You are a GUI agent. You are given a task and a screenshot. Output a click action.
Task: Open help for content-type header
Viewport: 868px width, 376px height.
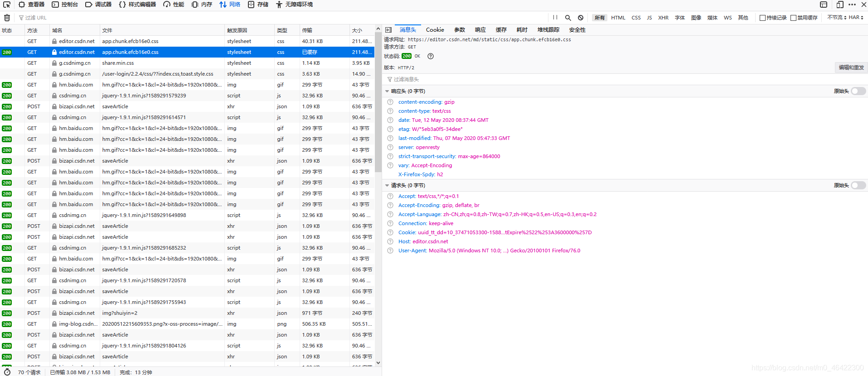(390, 111)
